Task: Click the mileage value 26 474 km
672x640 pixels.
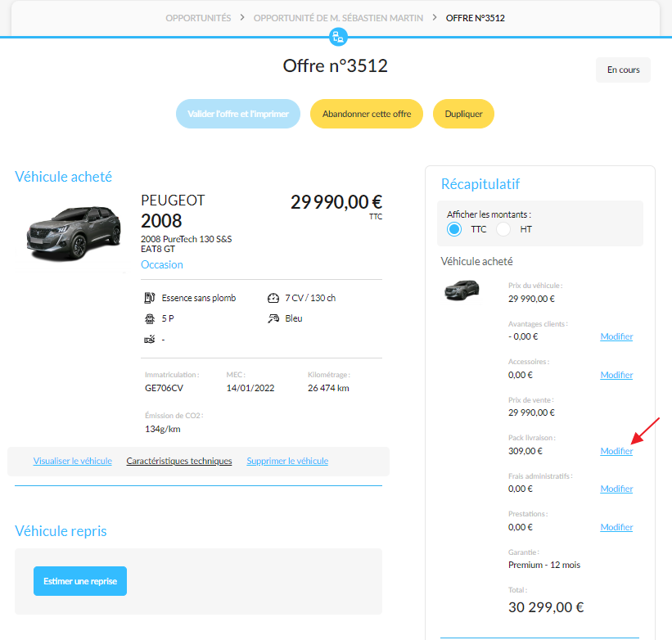Action: tap(328, 388)
